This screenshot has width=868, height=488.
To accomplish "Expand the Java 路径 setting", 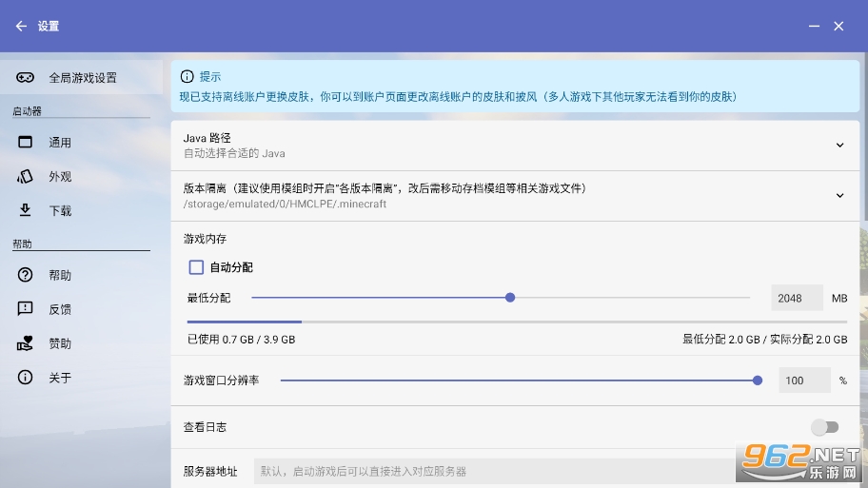I will [x=839, y=146].
